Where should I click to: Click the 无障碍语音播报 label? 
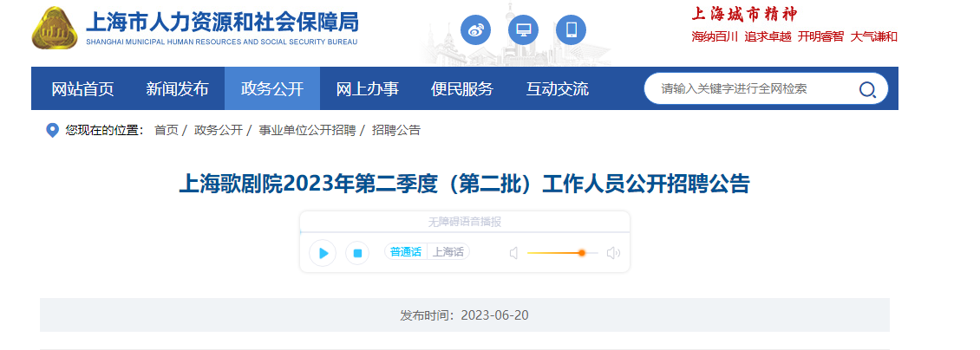coord(464,222)
